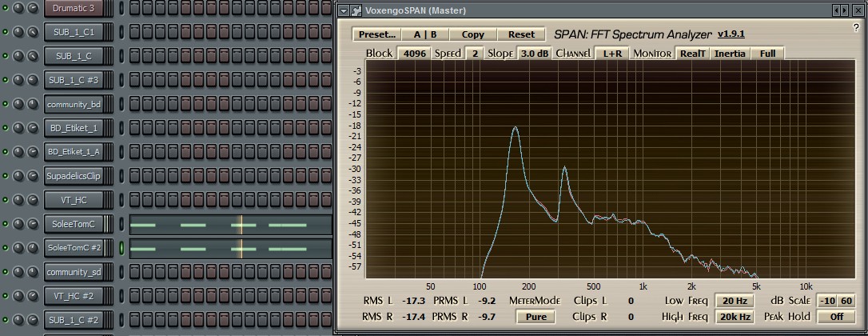Mute the VT_HC #2 channel via green LED

pyautogui.click(x=6, y=296)
